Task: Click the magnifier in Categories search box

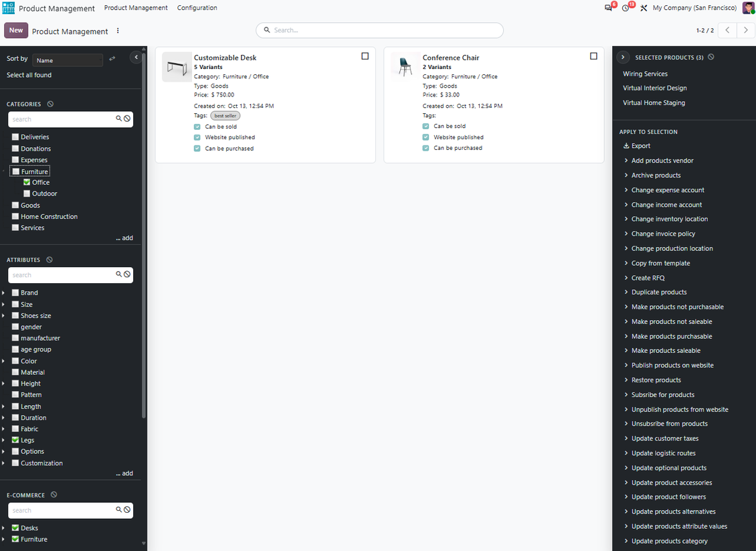Action: click(x=118, y=119)
